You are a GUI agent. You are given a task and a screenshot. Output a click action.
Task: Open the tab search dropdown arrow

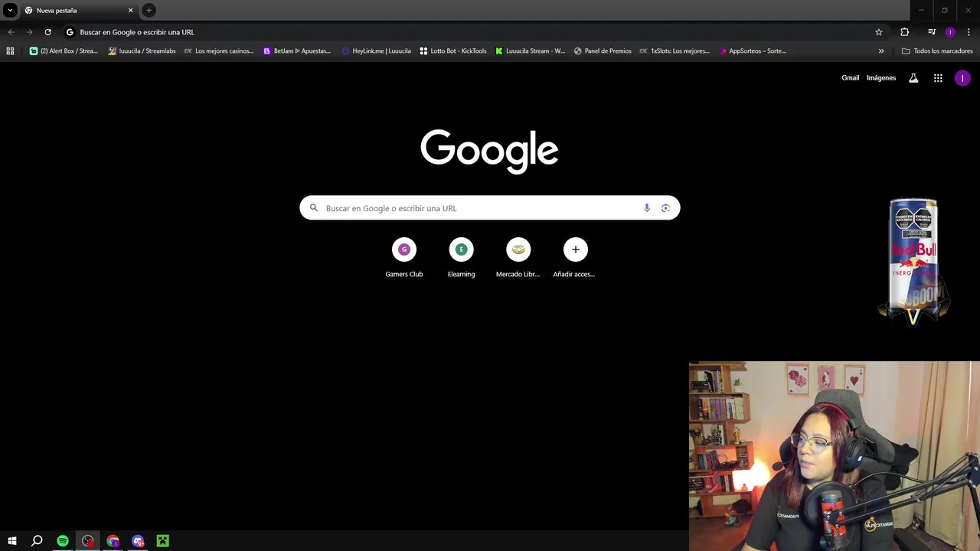coord(10,11)
